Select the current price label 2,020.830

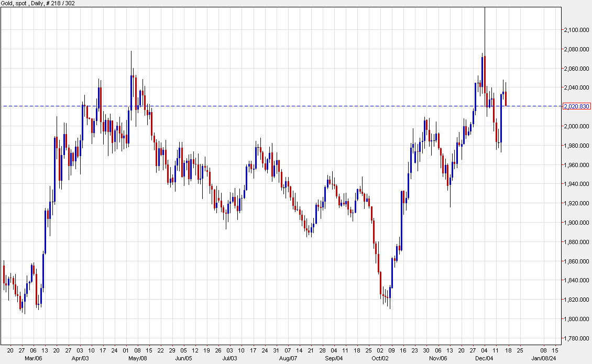click(x=576, y=106)
